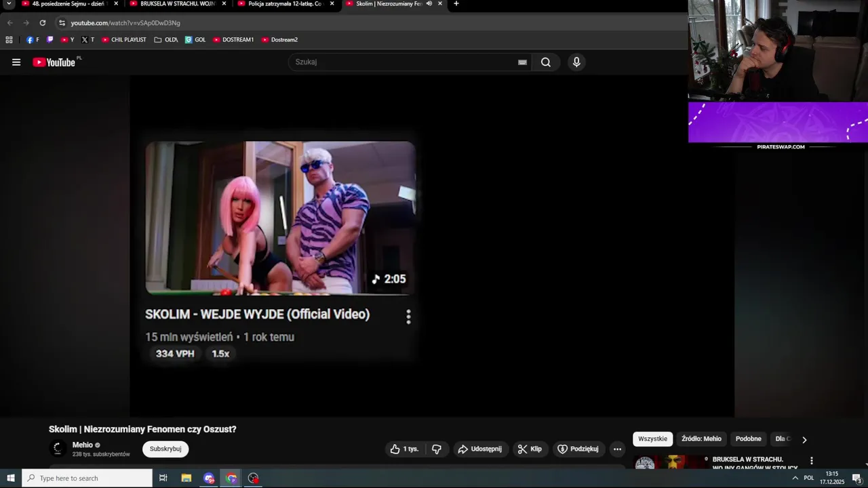Screen dimensions: 868x488
Task: Open the Twitch bookmark icon
Action: point(50,40)
